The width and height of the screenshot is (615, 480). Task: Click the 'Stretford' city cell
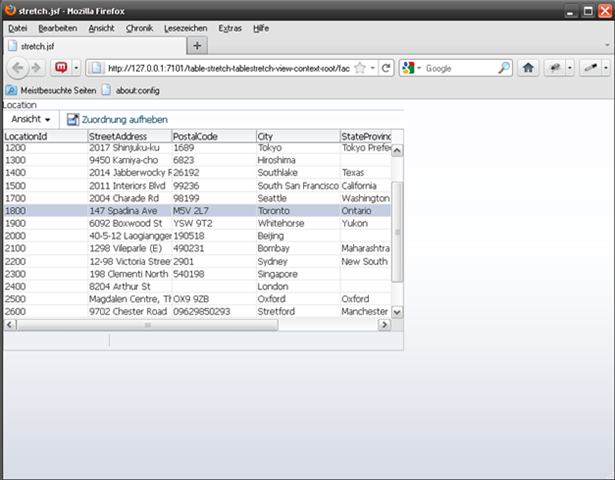pyautogui.click(x=298, y=311)
